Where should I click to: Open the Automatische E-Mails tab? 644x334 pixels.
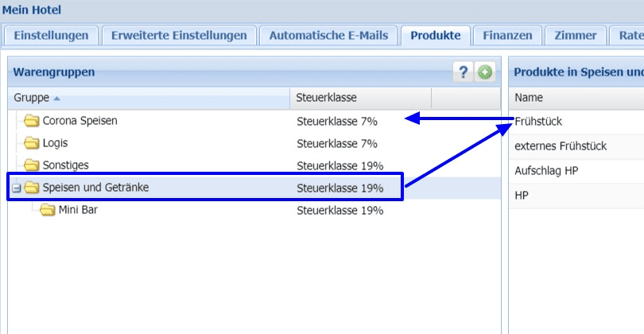(328, 35)
